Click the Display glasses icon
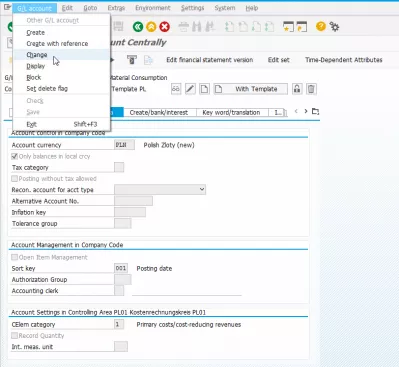The width and height of the screenshot is (399, 367). pos(176,89)
